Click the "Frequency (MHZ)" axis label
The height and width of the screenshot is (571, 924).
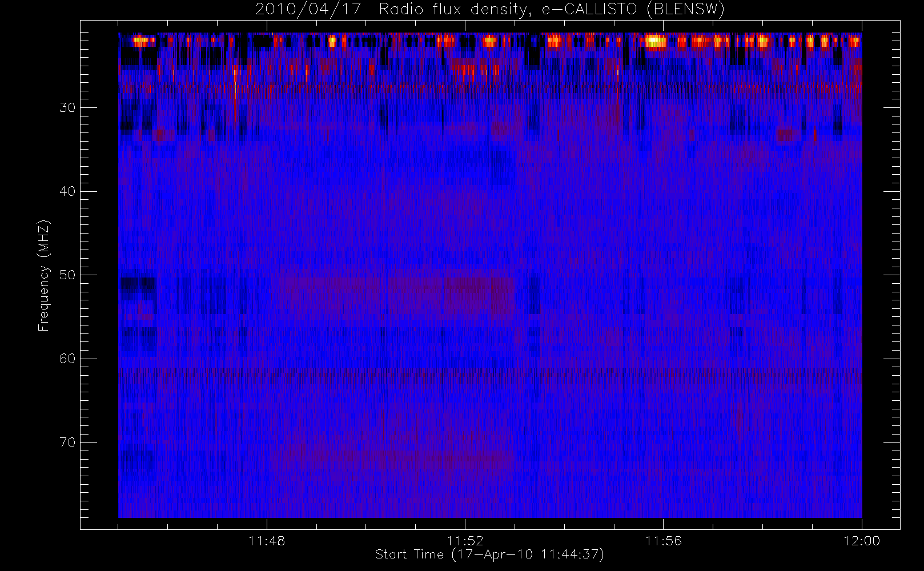(x=43, y=275)
